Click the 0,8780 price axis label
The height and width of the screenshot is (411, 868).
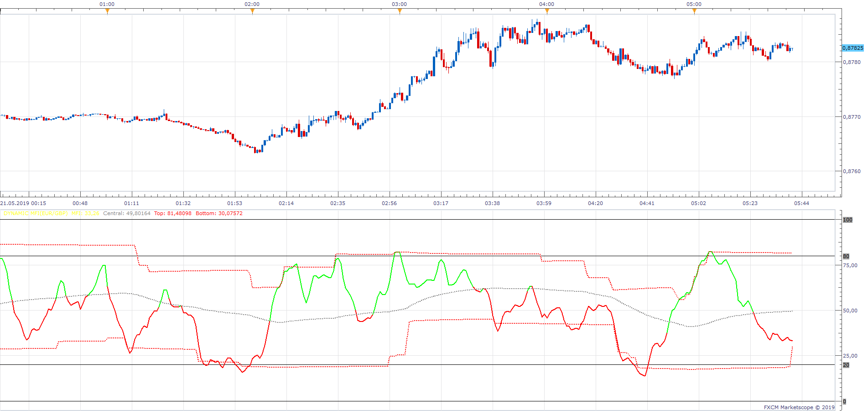pyautogui.click(x=852, y=62)
